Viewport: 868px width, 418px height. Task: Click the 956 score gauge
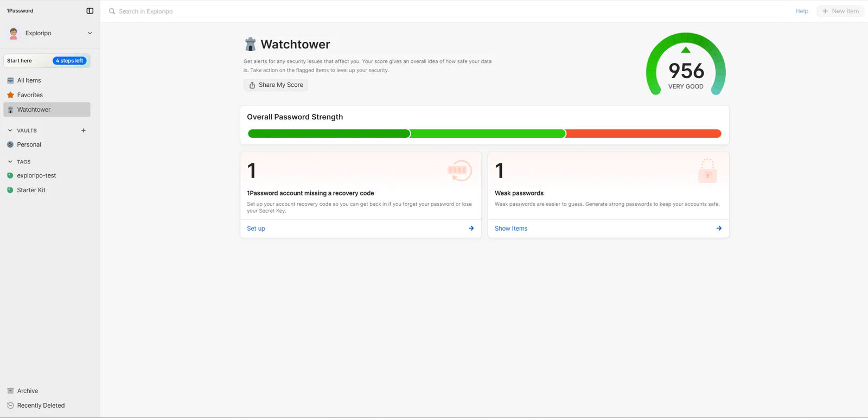(686, 64)
